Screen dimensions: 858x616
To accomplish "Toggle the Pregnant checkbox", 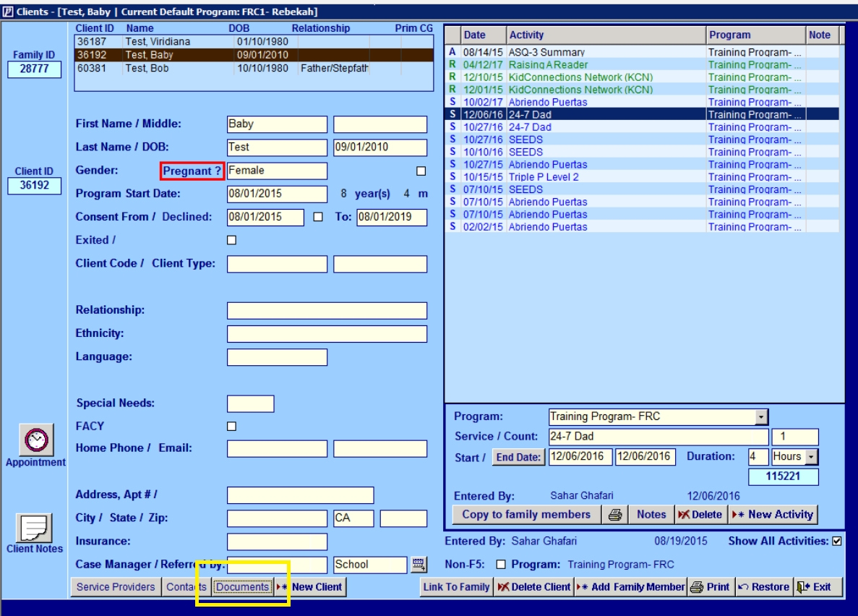I will (x=421, y=171).
